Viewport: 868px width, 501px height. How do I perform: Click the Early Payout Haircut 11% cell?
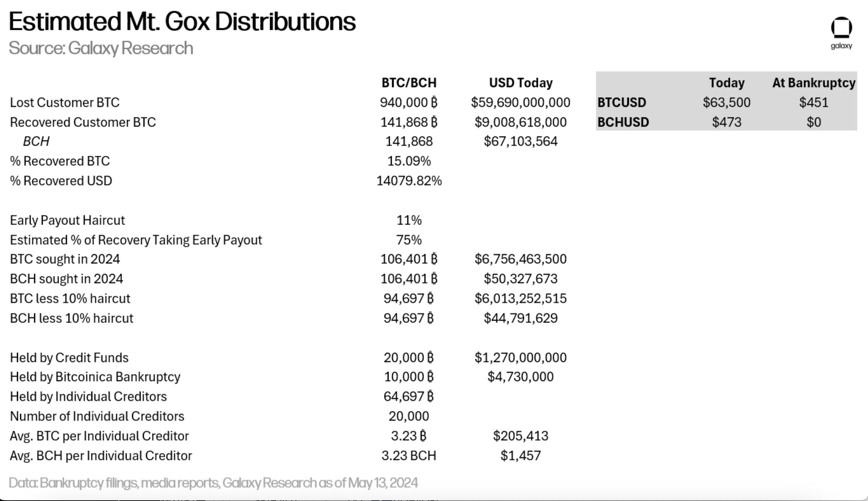409,220
